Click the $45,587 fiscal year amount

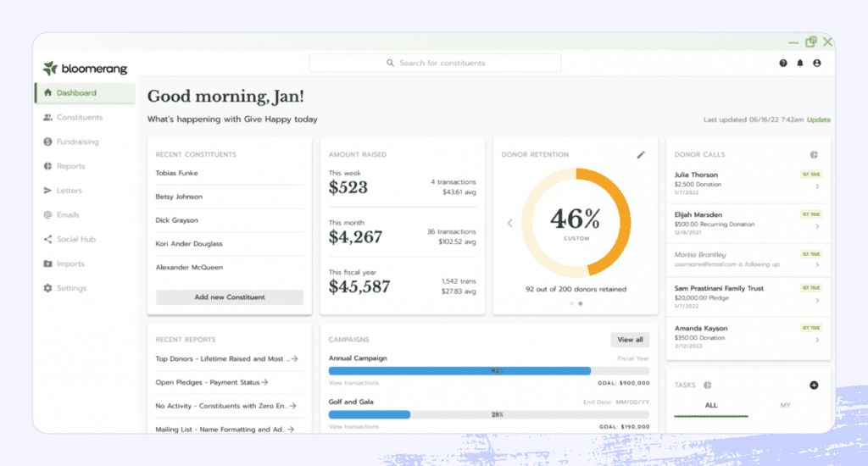pyautogui.click(x=359, y=286)
